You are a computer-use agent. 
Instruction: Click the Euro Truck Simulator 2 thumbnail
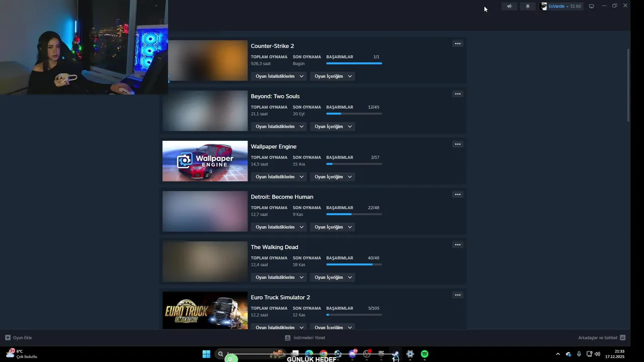(205, 310)
